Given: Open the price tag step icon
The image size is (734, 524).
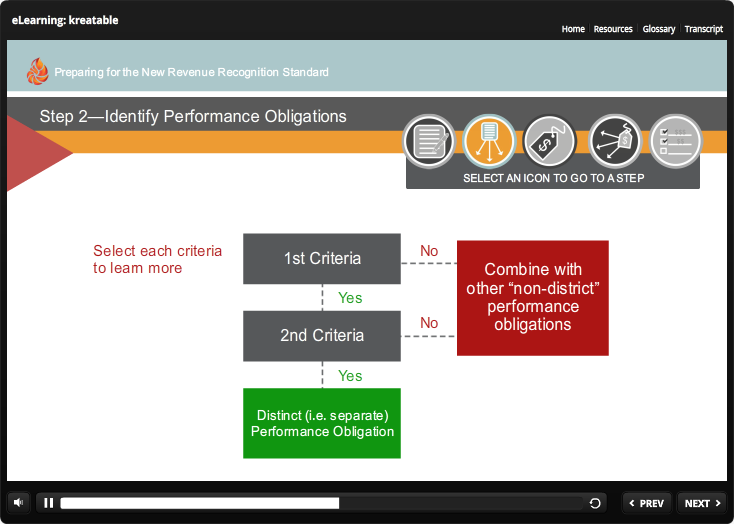Looking at the screenshot, I should click(549, 142).
